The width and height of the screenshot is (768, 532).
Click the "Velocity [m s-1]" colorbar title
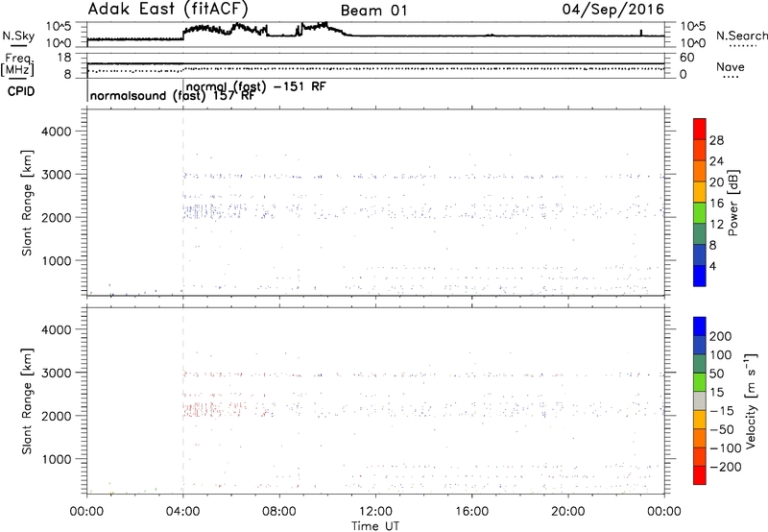[751, 400]
